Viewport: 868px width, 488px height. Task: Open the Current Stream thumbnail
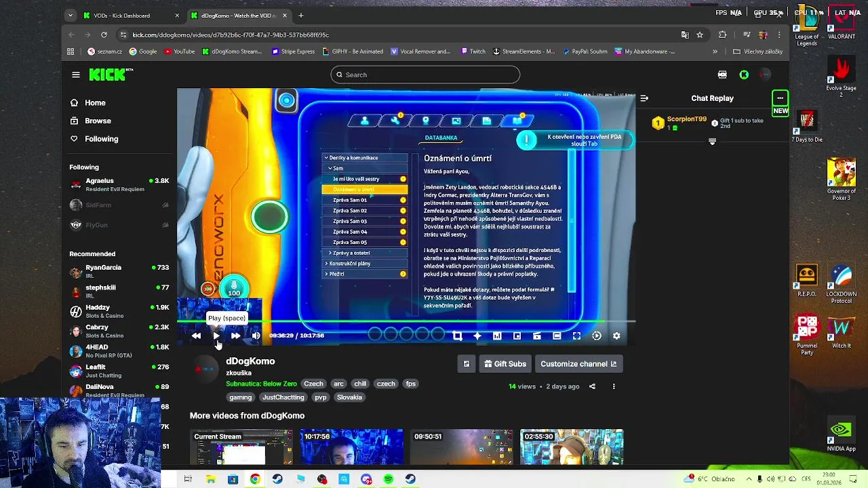coord(241,447)
